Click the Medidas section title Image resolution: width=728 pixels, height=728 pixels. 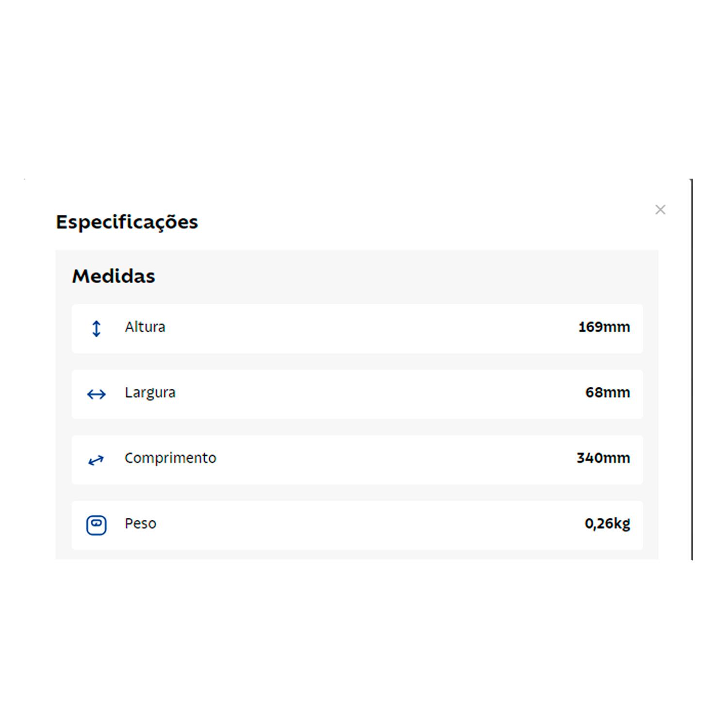pyautogui.click(x=114, y=276)
